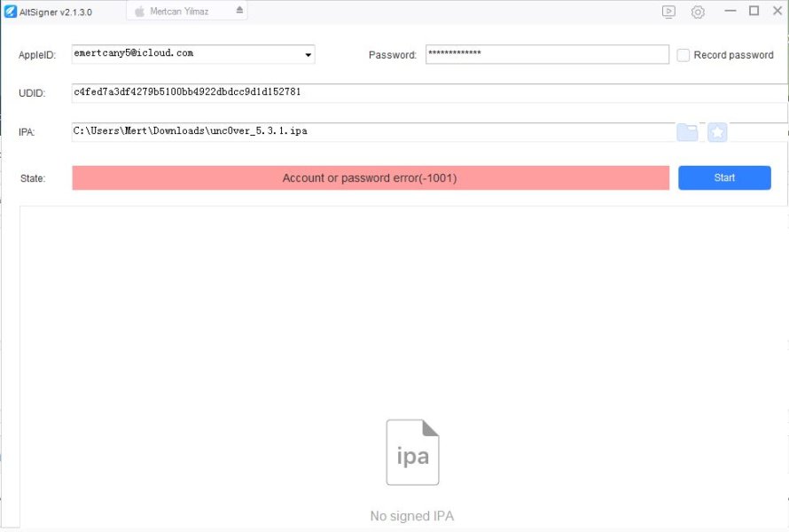Maximize the AltSigner window
Image resolution: width=789 pixels, height=532 pixels.
(x=754, y=11)
